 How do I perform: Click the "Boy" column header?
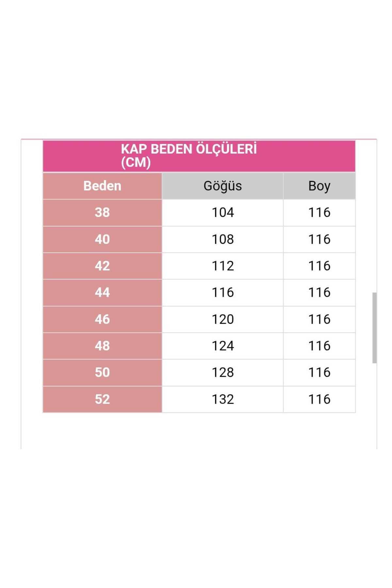(x=319, y=186)
